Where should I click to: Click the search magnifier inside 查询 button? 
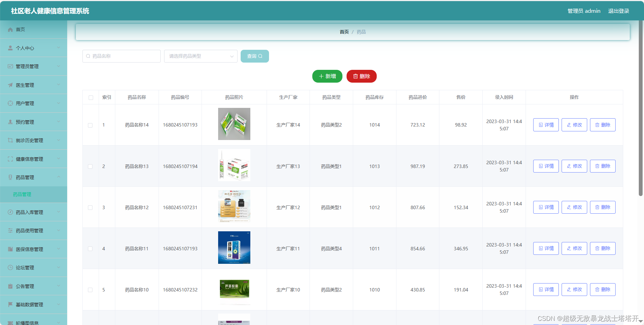tap(260, 56)
